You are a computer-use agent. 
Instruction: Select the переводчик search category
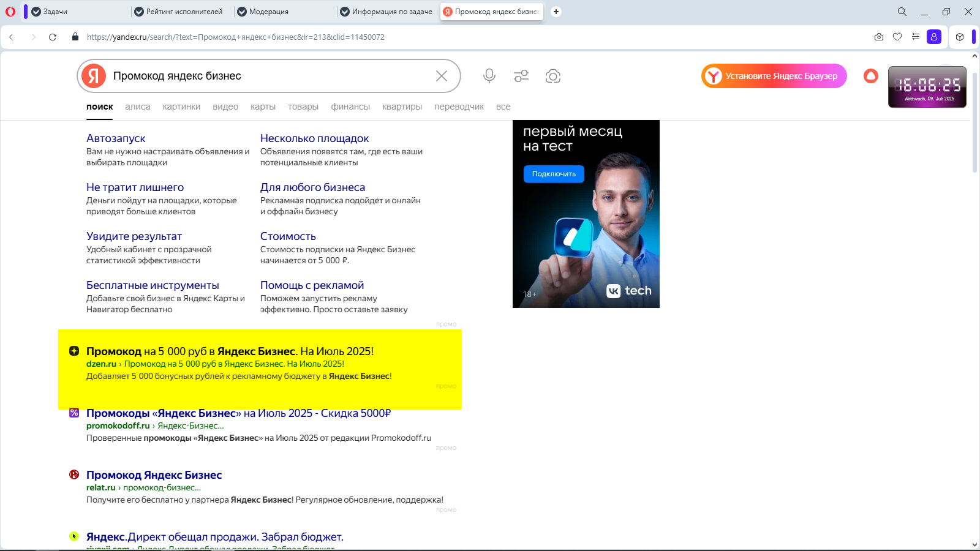click(459, 107)
